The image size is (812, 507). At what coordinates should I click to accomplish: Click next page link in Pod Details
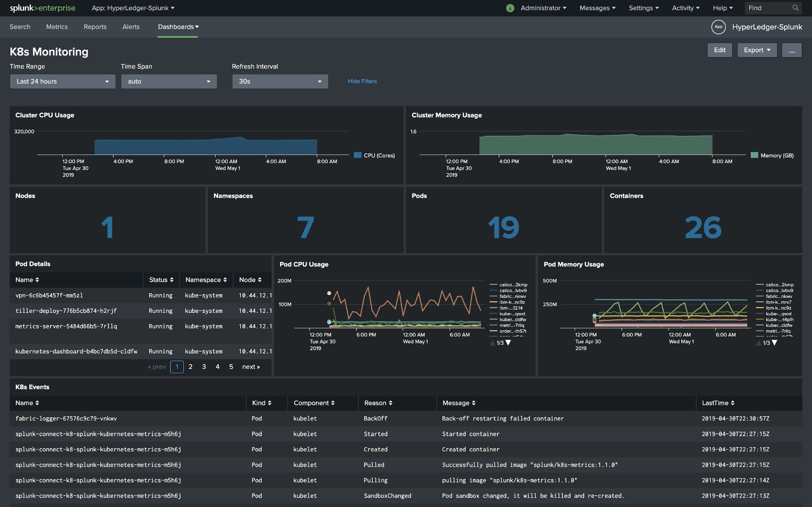[251, 367]
